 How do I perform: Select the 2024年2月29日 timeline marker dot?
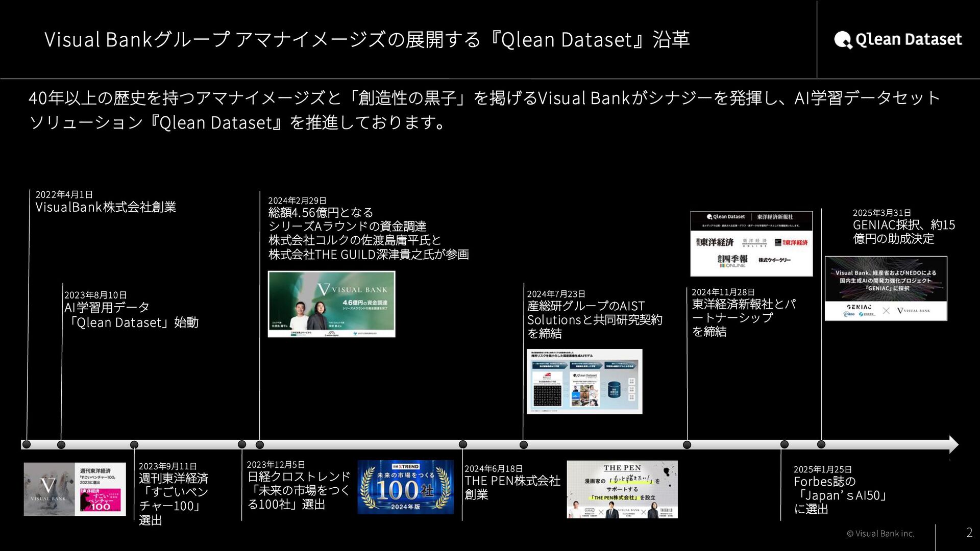[260, 445]
